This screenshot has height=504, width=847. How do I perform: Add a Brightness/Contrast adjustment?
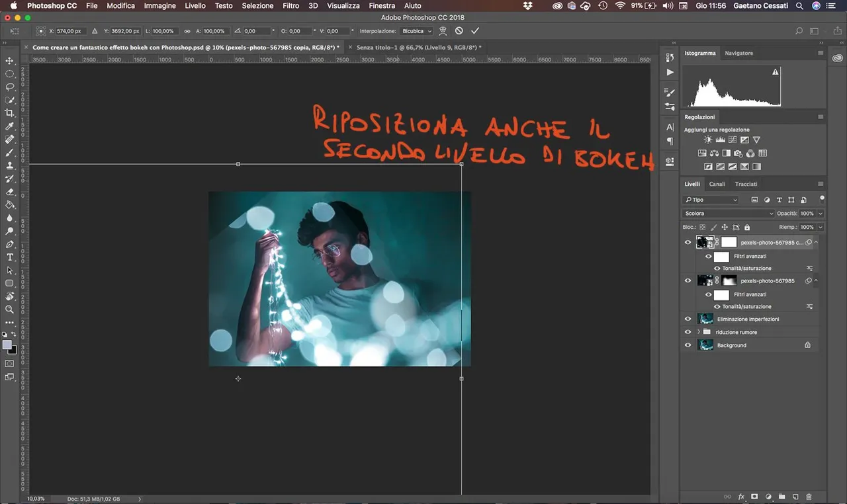pyautogui.click(x=708, y=140)
